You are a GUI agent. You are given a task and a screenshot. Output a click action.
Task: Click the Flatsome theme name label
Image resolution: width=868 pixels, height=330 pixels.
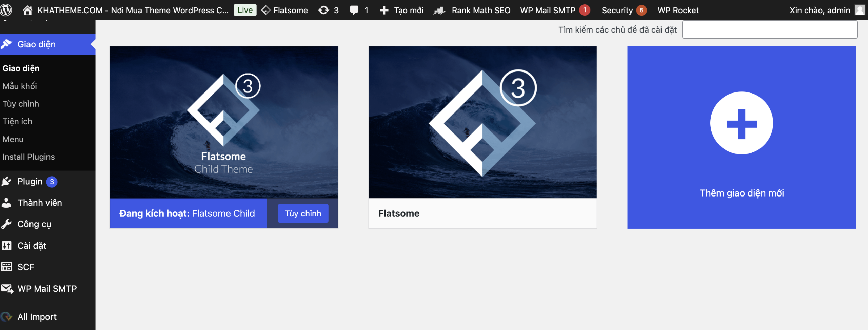coord(399,213)
